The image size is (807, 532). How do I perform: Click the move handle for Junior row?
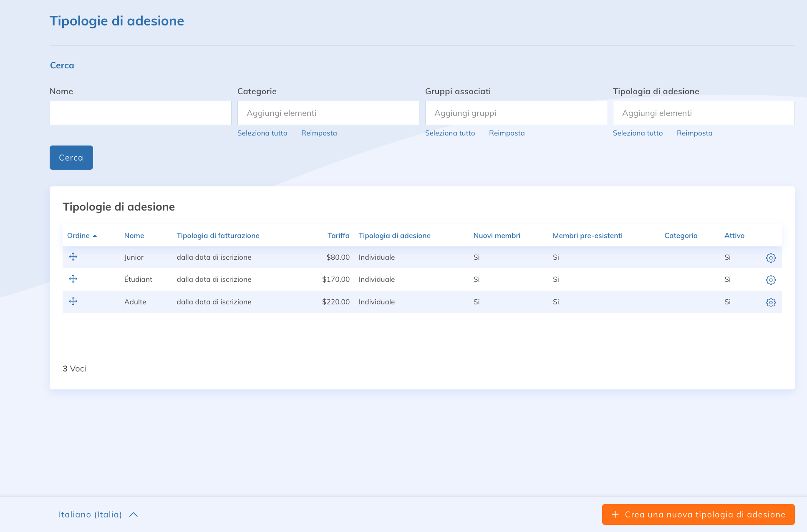point(73,257)
